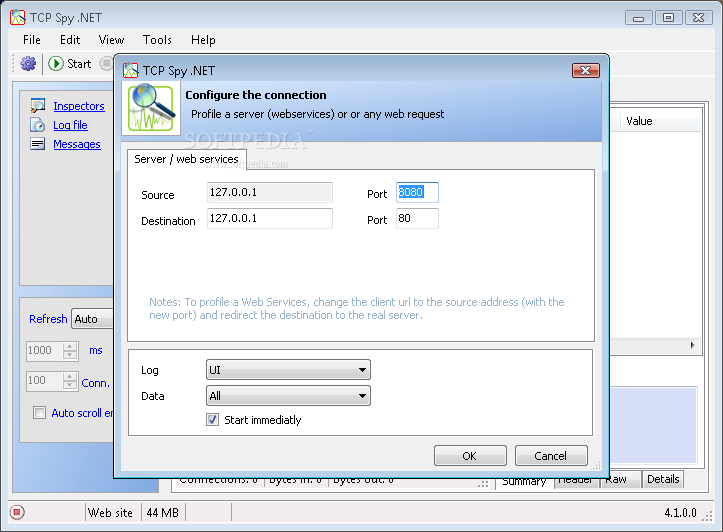Open the Refresh Auto dropdown
This screenshot has height=532, width=723.
(92, 319)
